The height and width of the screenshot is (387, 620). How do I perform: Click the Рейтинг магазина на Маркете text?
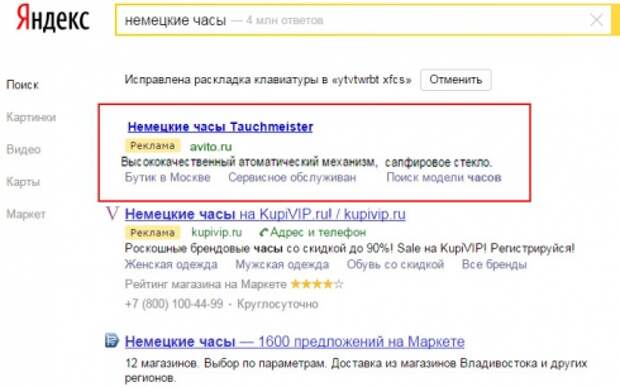(206, 284)
